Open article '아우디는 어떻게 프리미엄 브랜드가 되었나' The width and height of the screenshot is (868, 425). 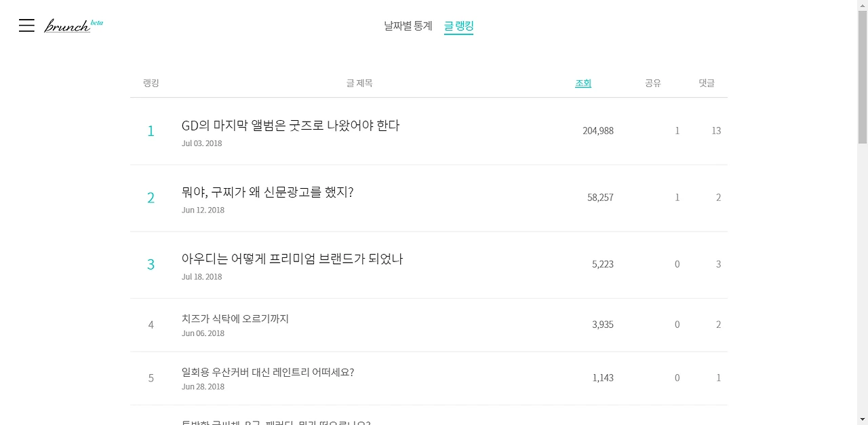click(x=292, y=259)
